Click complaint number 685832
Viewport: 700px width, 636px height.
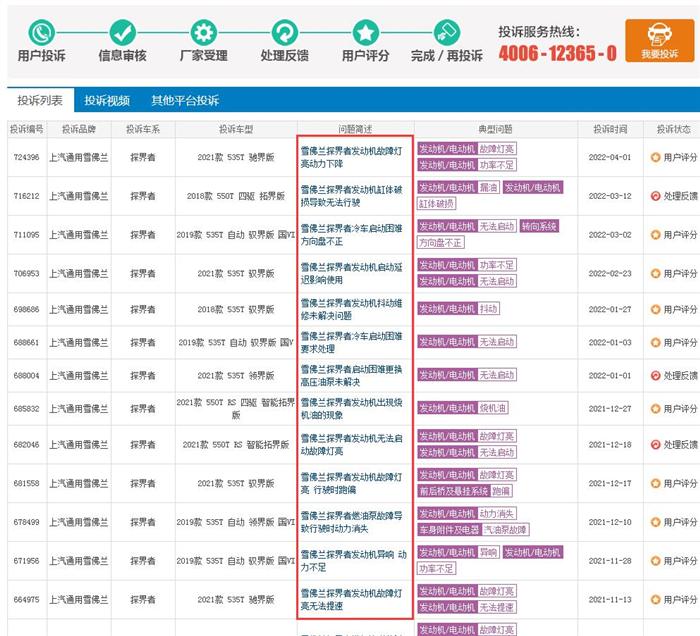pos(26,408)
